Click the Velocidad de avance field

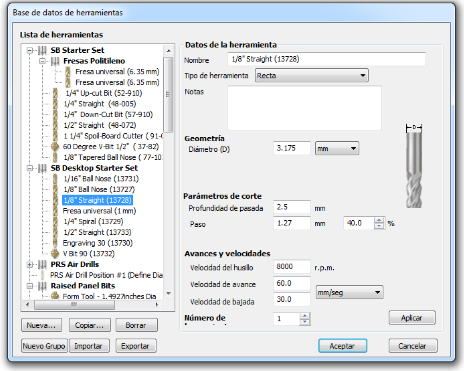click(292, 283)
